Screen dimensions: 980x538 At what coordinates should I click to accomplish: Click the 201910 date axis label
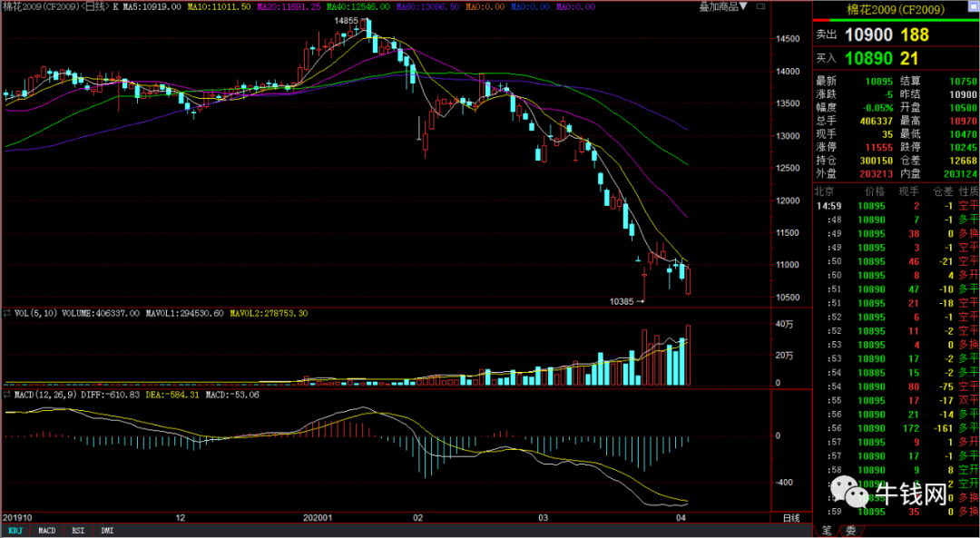pyautogui.click(x=16, y=518)
